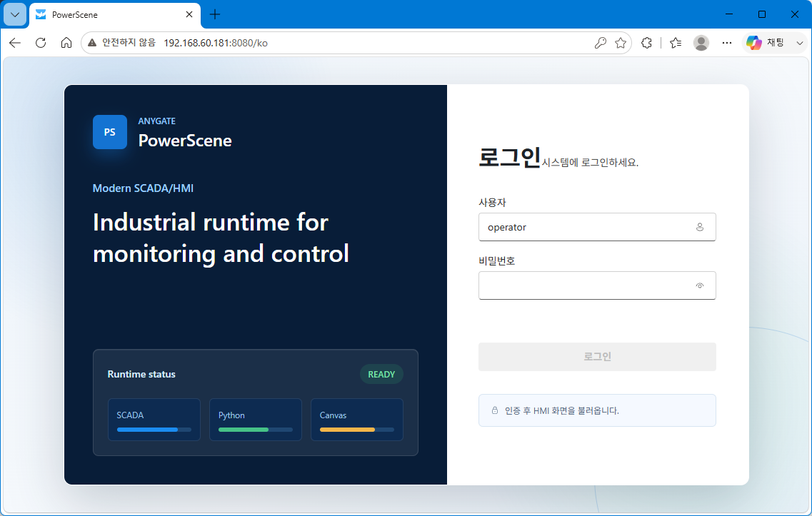The image size is (812, 516).
Task: Click the Canvas status card label
Action: pyautogui.click(x=333, y=415)
